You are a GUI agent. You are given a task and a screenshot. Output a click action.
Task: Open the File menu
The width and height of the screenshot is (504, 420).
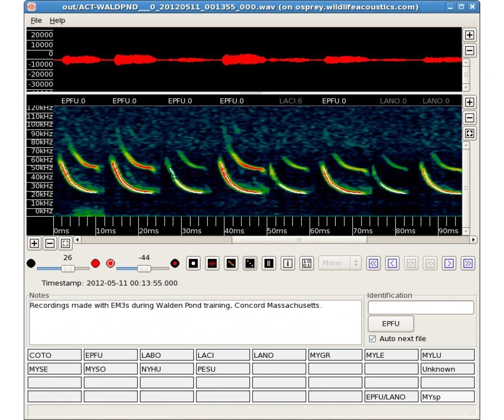coord(36,20)
